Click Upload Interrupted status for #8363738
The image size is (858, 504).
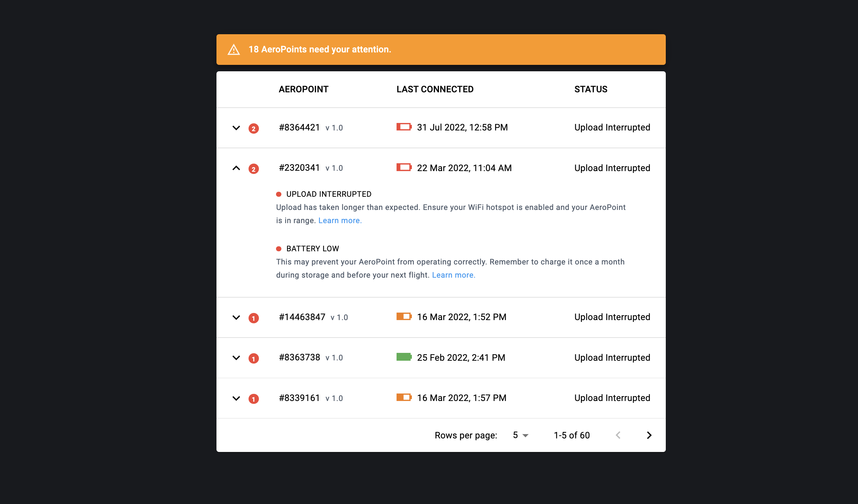(x=612, y=358)
